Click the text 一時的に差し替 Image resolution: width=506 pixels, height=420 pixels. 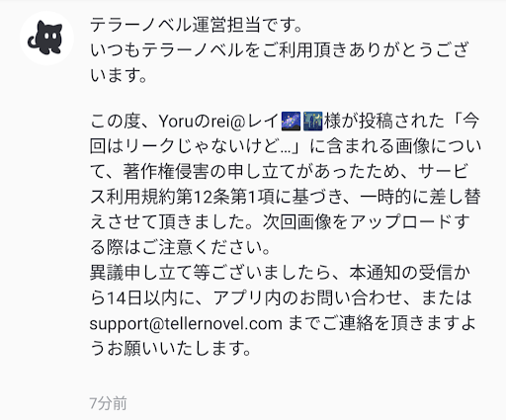tap(420, 197)
